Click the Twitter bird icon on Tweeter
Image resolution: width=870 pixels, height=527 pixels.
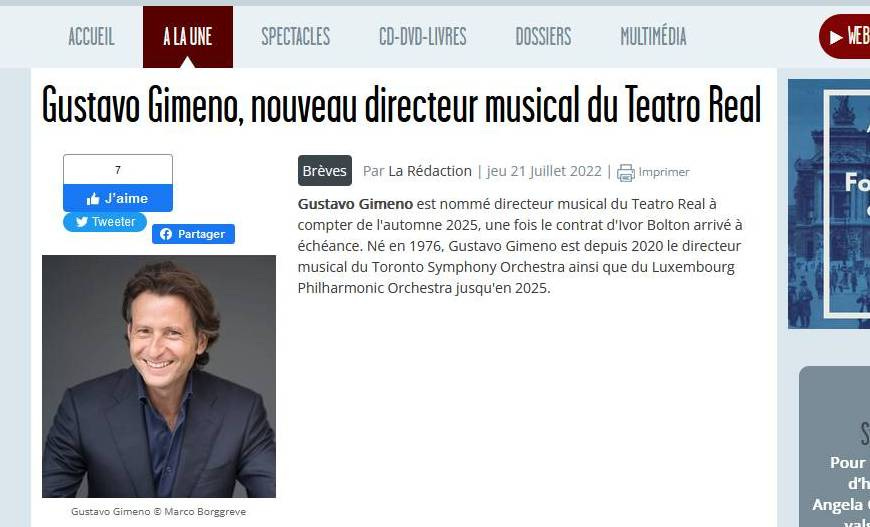[82, 222]
